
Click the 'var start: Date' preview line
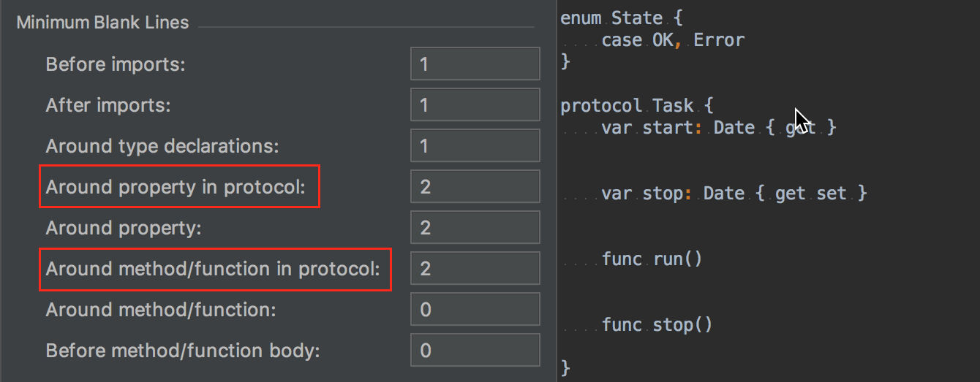coord(719,128)
